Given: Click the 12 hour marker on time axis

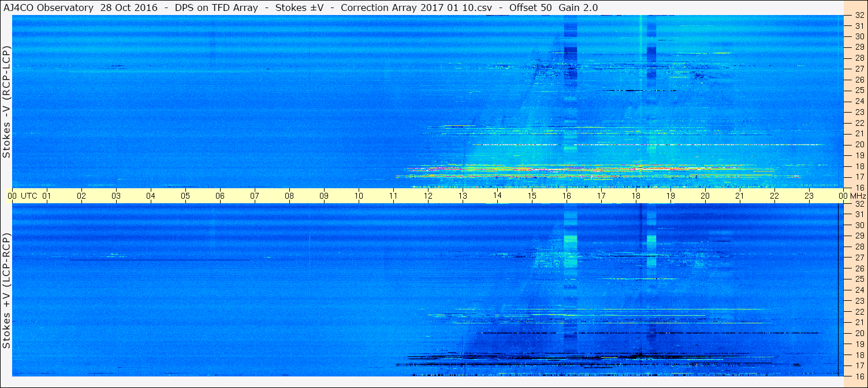Looking at the screenshot, I should pos(429,196).
